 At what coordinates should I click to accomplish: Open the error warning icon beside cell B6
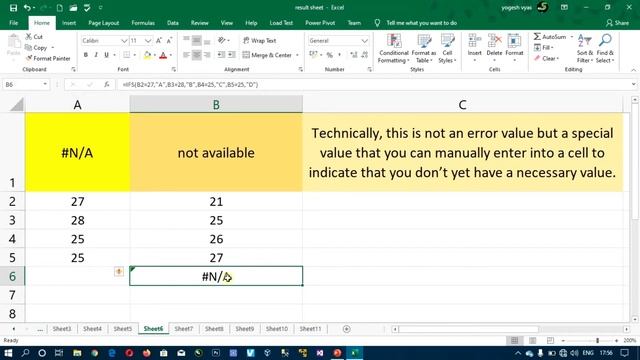pyautogui.click(x=119, y=271)
